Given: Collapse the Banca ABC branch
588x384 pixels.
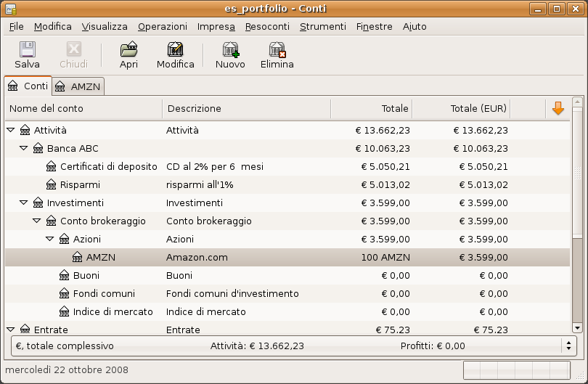Looking at the screenshot, I should [24, 148].
